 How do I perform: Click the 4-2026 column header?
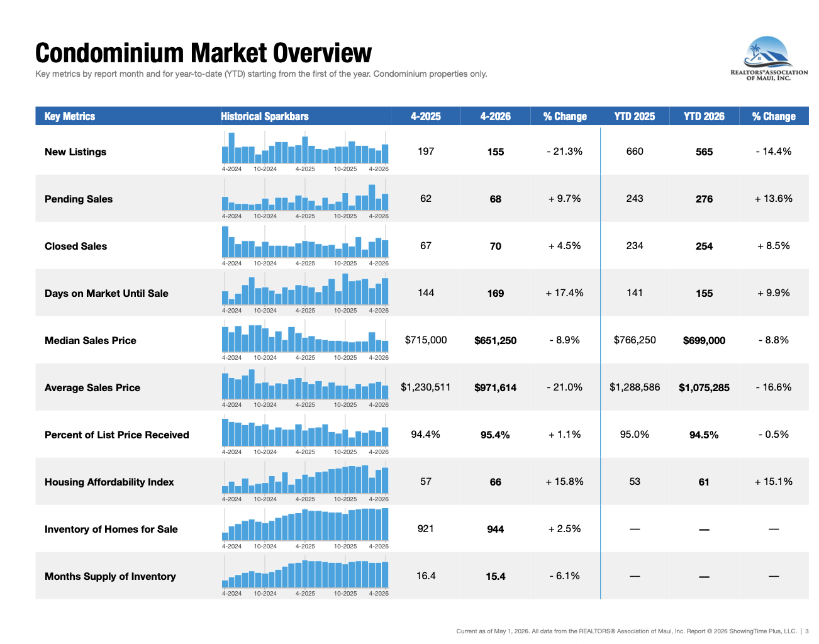pyautogui.click(x=496, y=116)
